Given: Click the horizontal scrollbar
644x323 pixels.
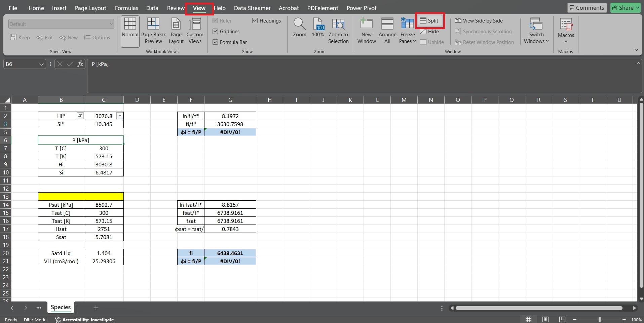Looking at the screenshot, I should coord(539,308).
